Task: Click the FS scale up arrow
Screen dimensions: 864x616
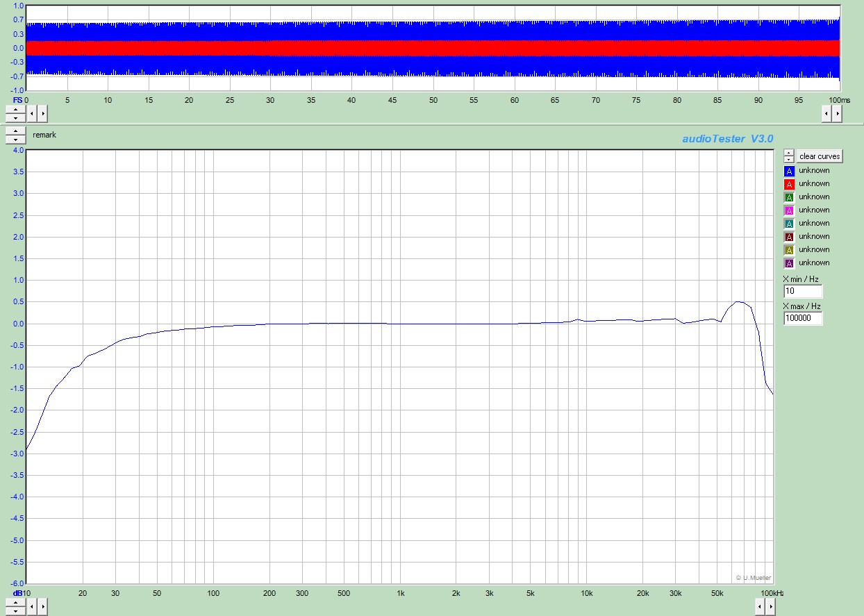Action: tap(15, 109)
